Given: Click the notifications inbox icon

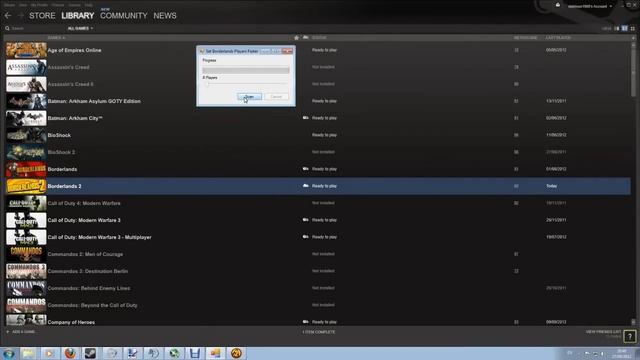Looking at the screenshot, I should (558, 5).
